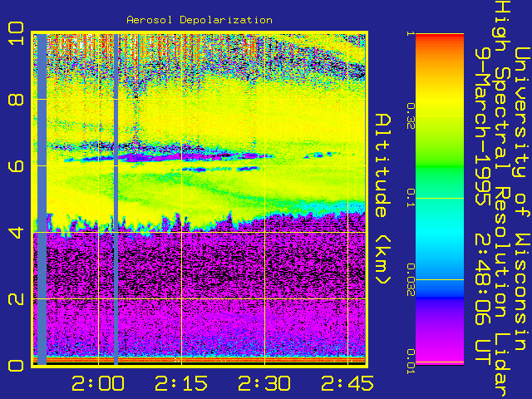Click the '6' altitude axis label
The width and height of the screenshot is (532, 399).
(x=16, y=166)
